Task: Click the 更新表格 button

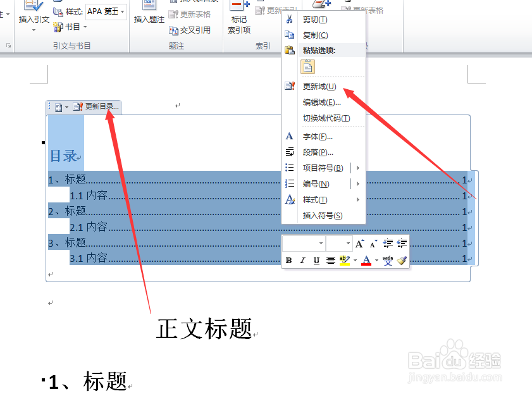Action: pyautogui.click(x=193, y=14)
